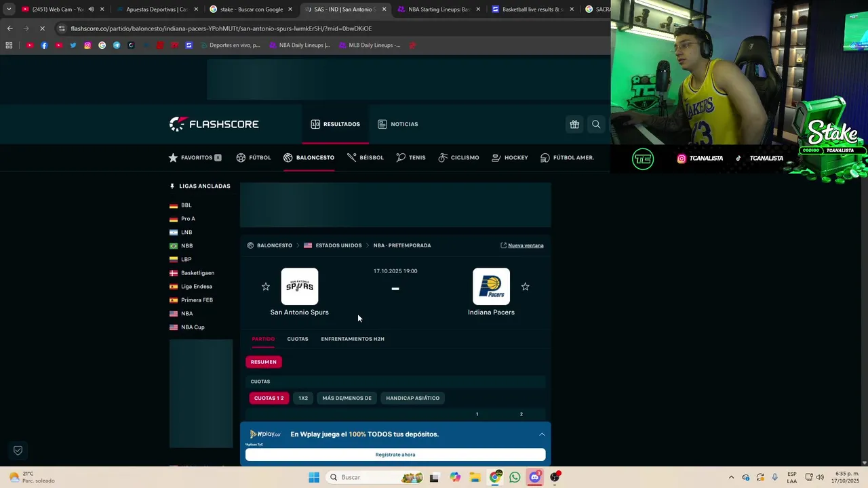Viewport: 868px width, 488px height.
Task: Click the NBA - Pretemporada breadcrumb
Action: point(402,245)
